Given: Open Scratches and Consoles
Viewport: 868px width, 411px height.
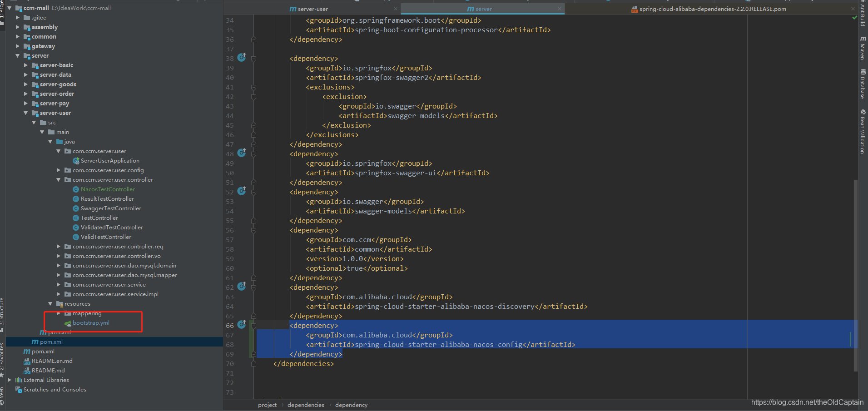Looking at the screenshot, I should (x=55, y=390).
